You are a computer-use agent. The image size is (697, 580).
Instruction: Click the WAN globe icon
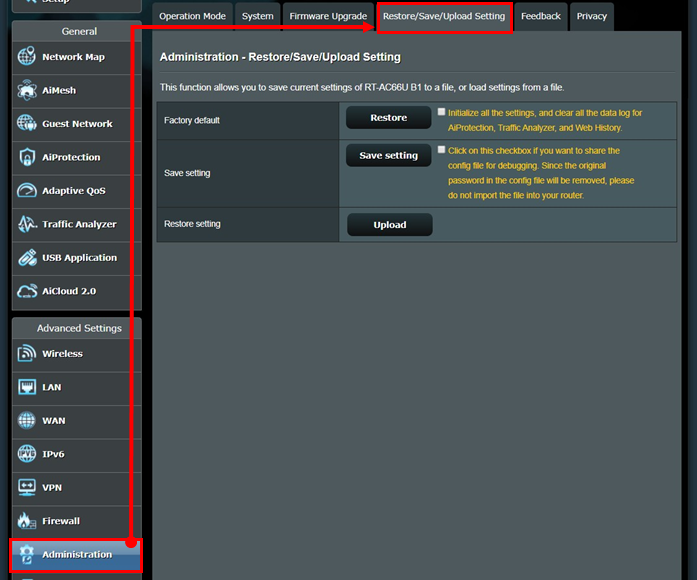(27, 420)
